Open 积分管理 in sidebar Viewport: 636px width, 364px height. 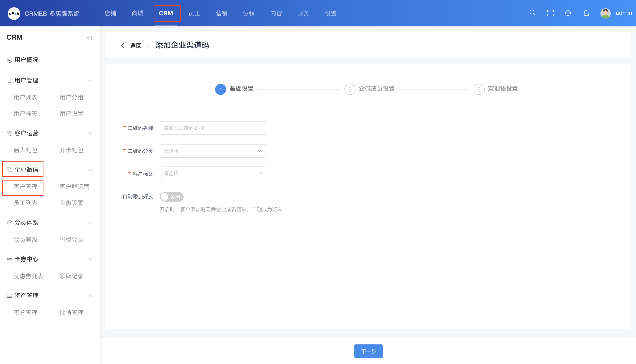coord(26,313)
